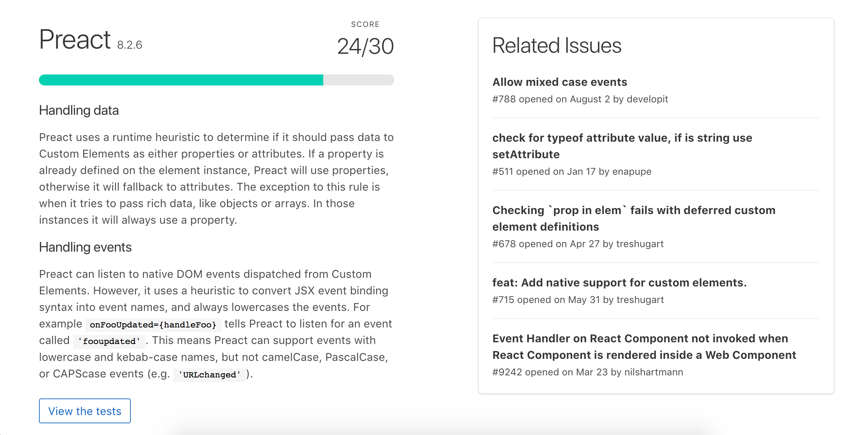Click the 24/30 score value
This screenshot has height=435, width=868.
[365, 46]
